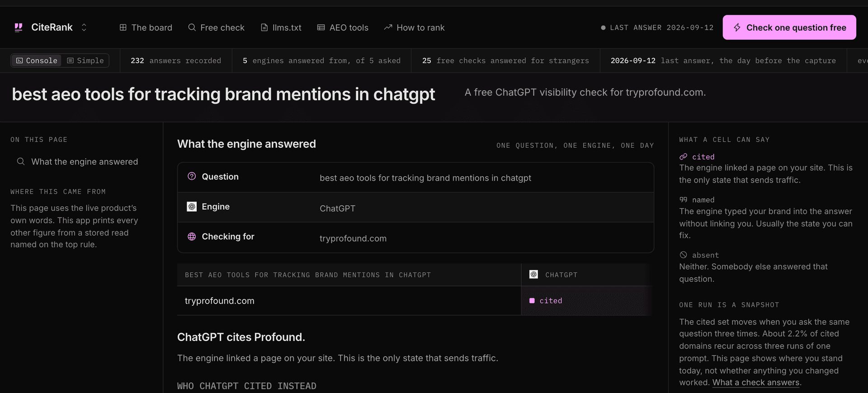868x393 pixels.
Task: Click Check one question free button
Action: [789, 28]
